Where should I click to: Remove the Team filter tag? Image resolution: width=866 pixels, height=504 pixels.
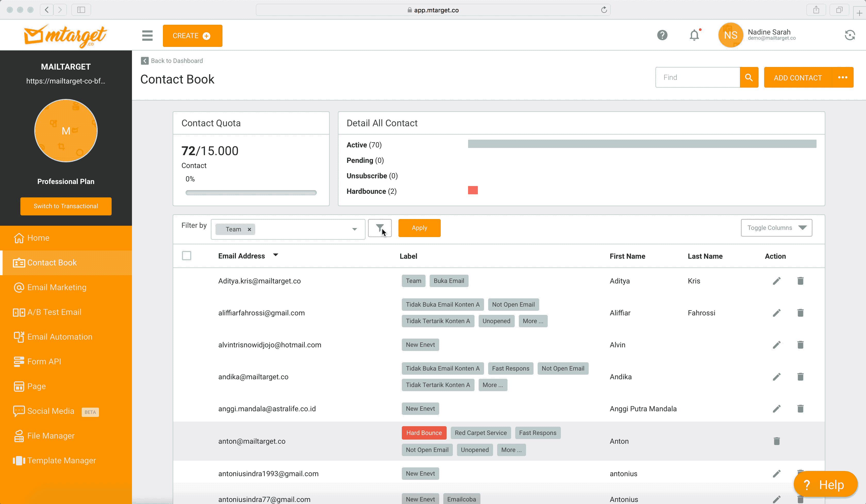click(249, 230)
